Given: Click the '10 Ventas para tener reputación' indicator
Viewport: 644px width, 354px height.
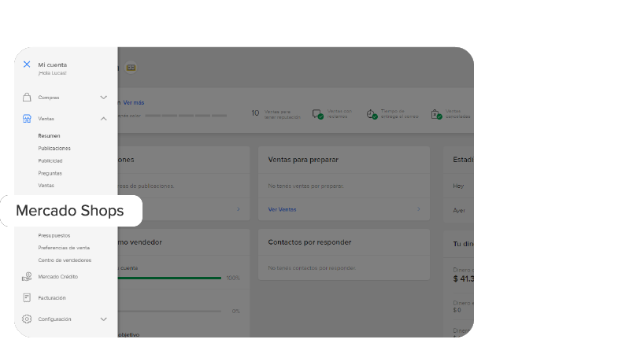Looking at the screenshot, I should 276,113.
